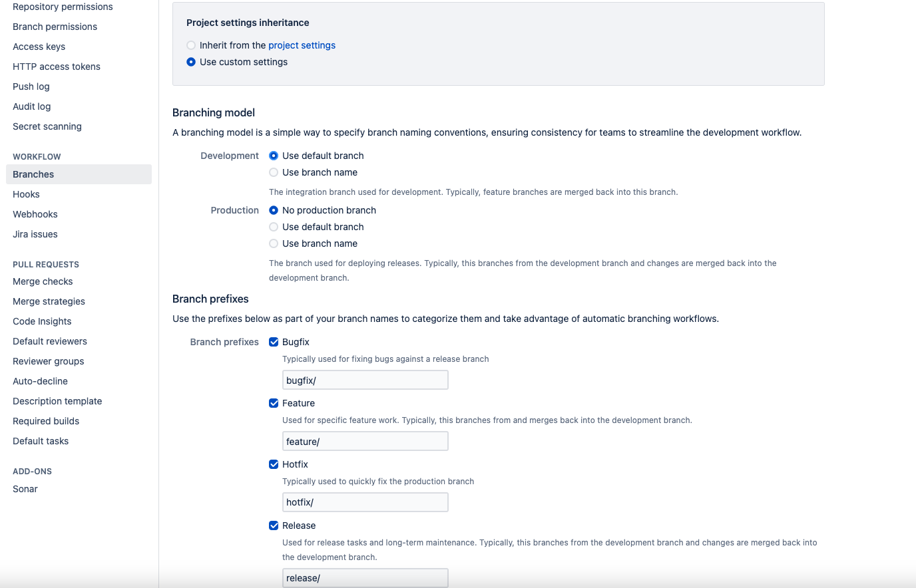Image resolution: width=916 pixels, height=588 pixels.
Task: Select Inherit from the project settings radio
Action: [191, 45]
